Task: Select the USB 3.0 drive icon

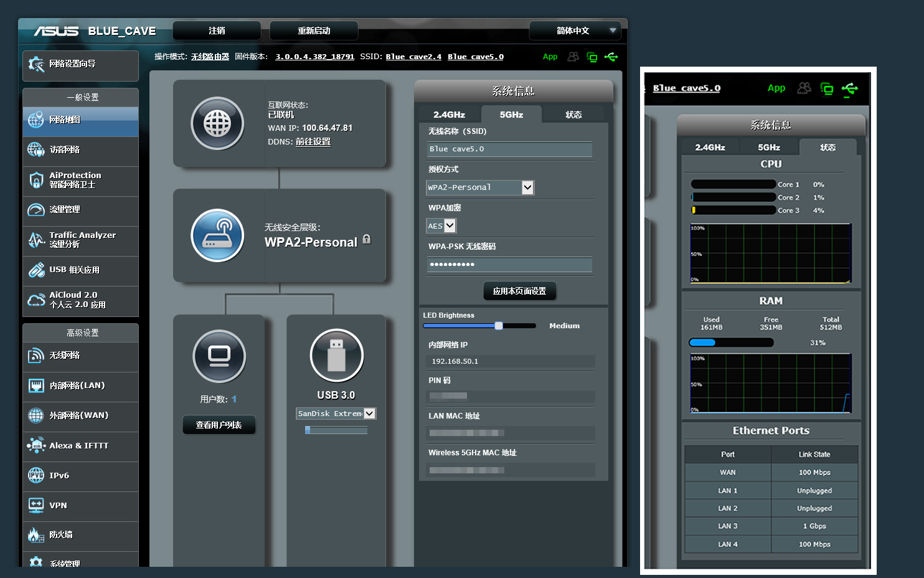Action: coord(336,355)
